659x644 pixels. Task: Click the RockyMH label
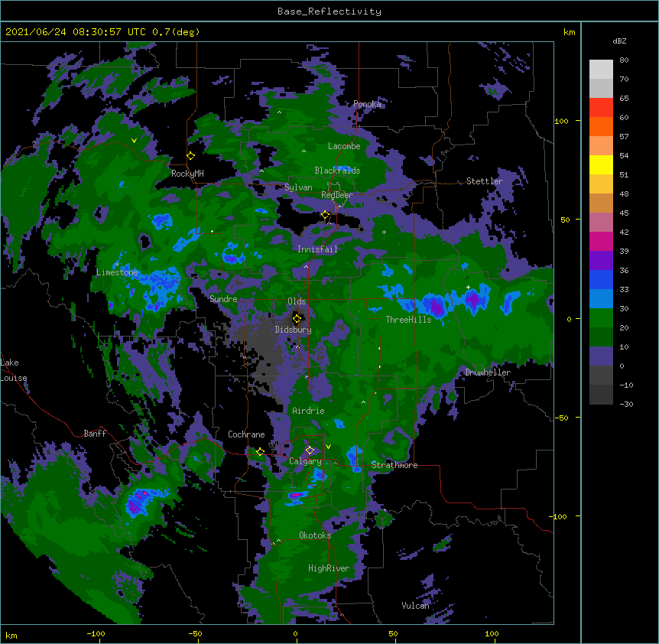[x=187, y=174]
